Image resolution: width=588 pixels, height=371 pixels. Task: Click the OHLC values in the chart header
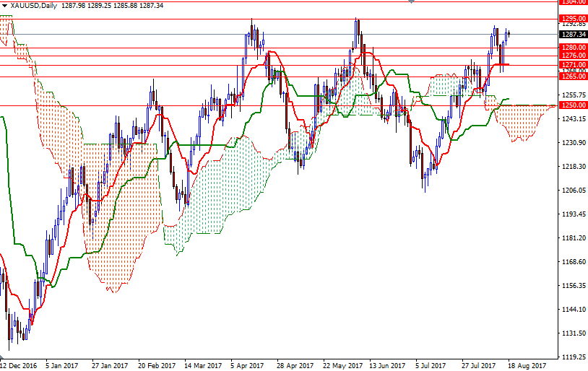pyautogui.click(x=122, y=5)
